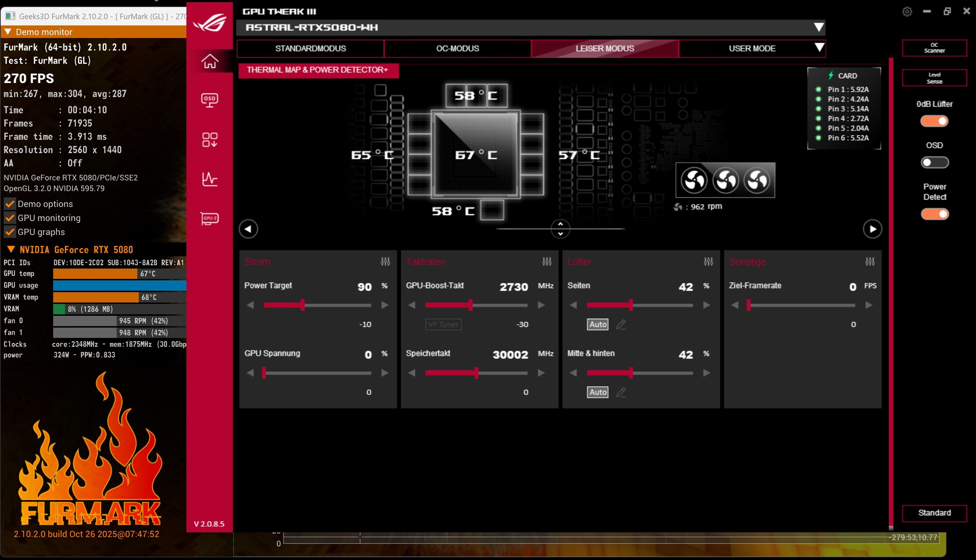Select the STANDARDMODUS tab

[310, 48]
